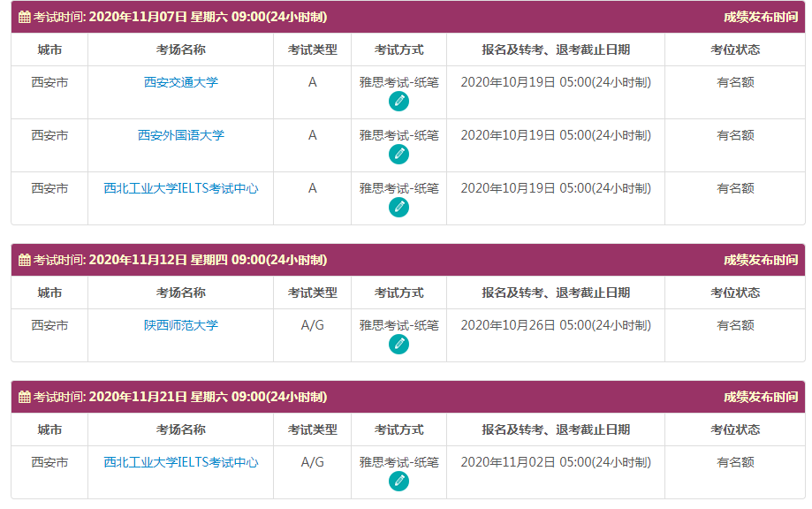Click 雅思考试-纸笔 in the 西安交通大学 row
The height and width of the screenshot is (509, 812).
(398, 82)
